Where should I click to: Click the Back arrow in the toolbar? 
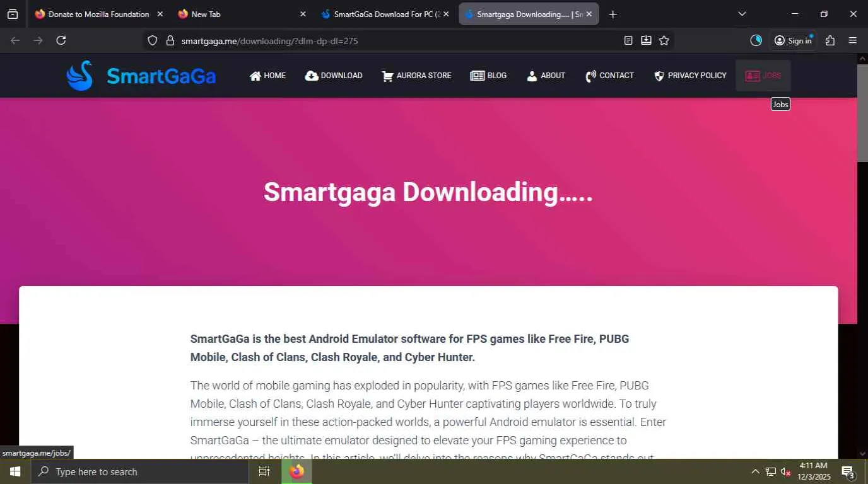[x=15, y=40]
